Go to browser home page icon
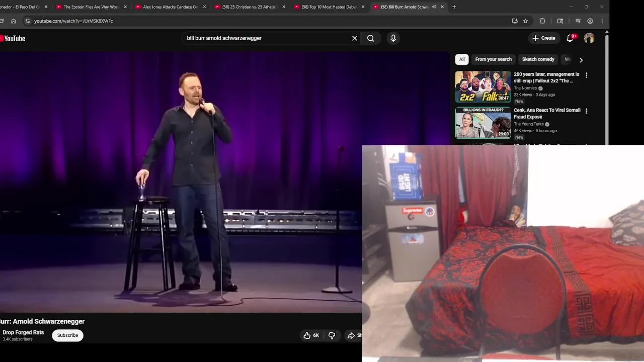 [14, 21]
